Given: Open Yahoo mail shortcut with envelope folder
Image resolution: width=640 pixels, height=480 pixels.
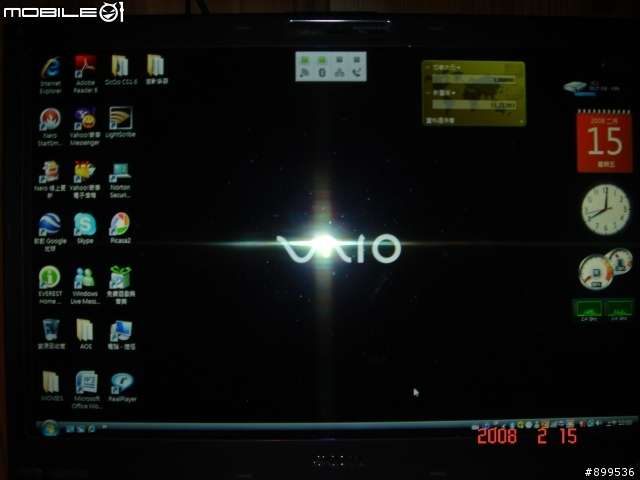Looking at the screenshot, I should coord(85,180).
